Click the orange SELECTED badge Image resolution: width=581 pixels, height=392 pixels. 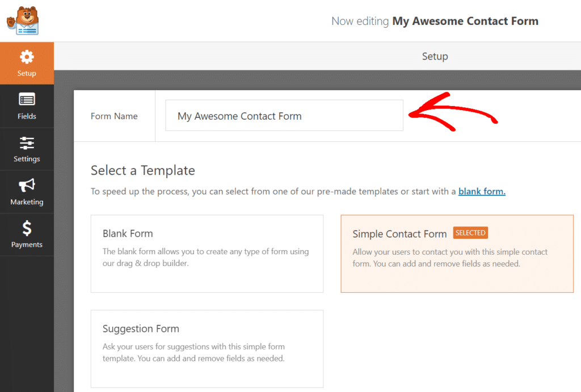(470, 233)
